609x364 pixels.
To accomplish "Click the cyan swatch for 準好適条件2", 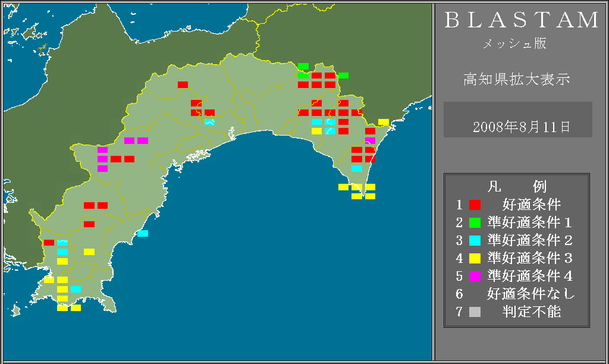I will click(475, 240).
